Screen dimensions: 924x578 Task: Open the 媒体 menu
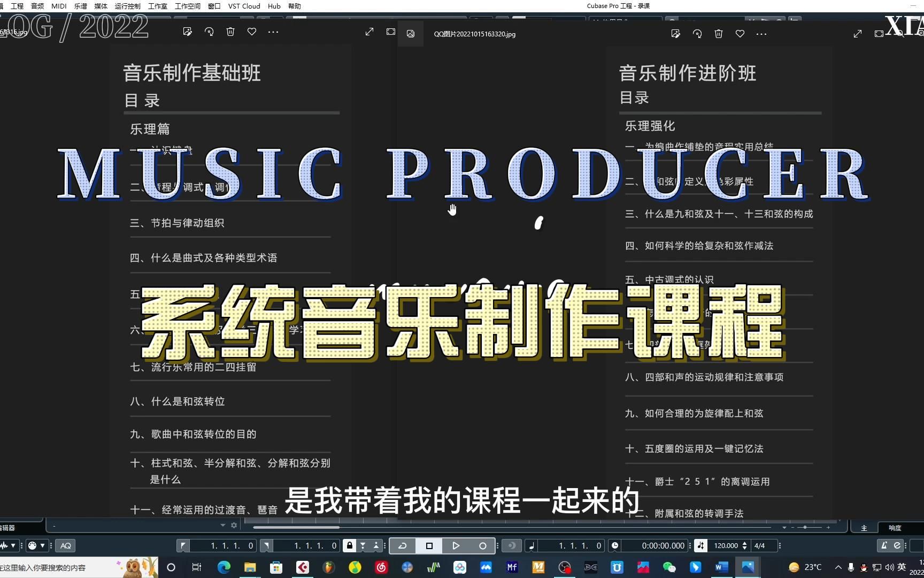coord(101,6)
